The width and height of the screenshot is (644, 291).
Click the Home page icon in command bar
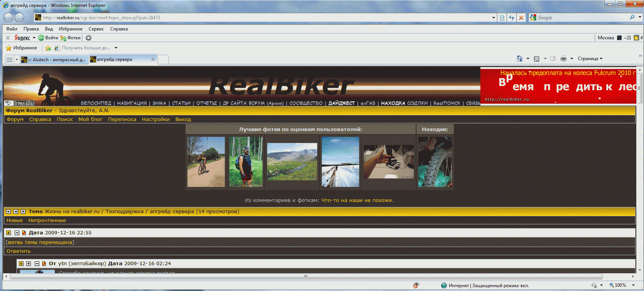point(519,59)
